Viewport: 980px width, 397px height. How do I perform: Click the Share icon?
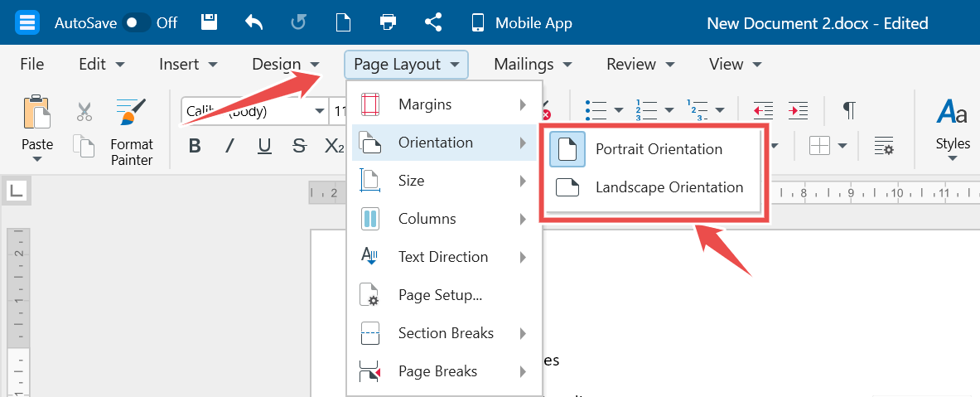pos(433,23)
